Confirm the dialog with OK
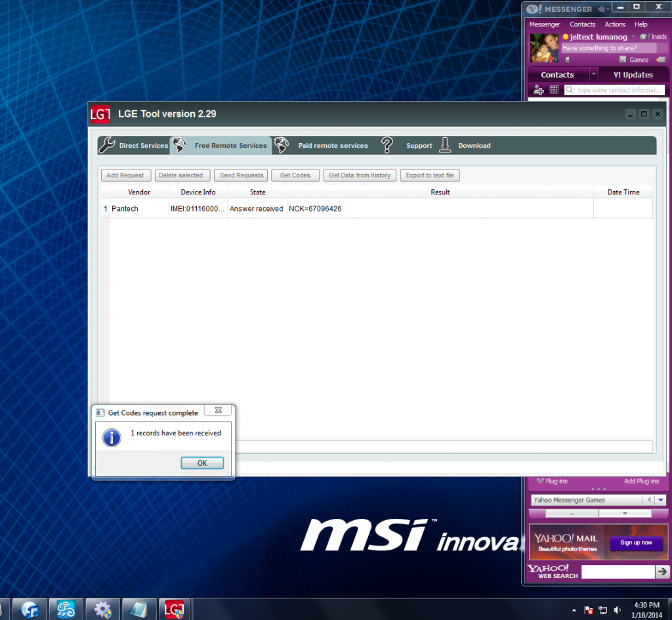 pos(202,463)
